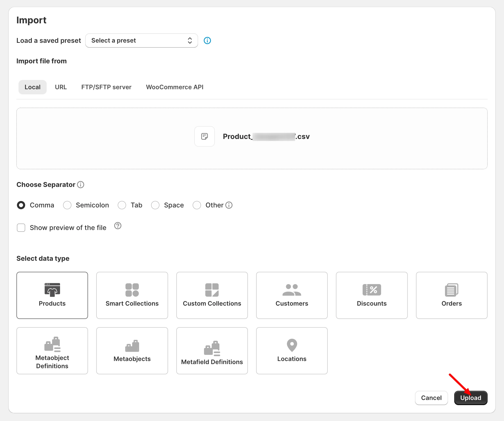Select the Discounts data type

point(372,295)
